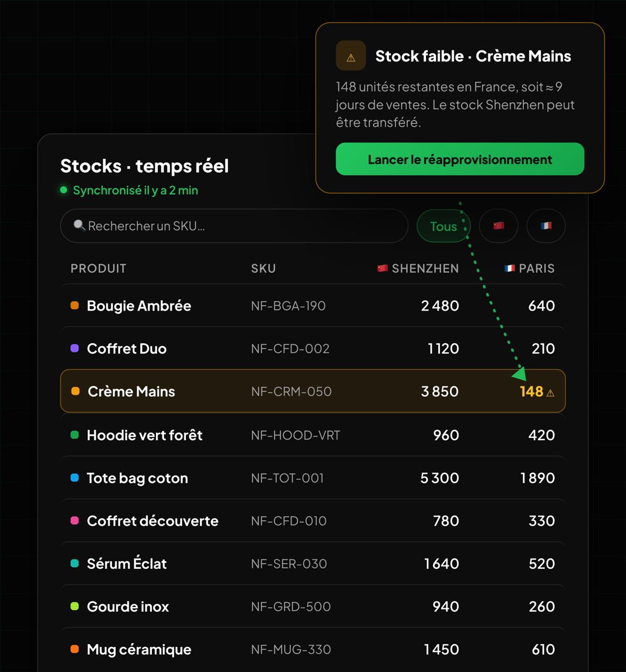
Task: Click the magnifier icon in the search field
Action: pyautogui.click(x=79, y=225)
